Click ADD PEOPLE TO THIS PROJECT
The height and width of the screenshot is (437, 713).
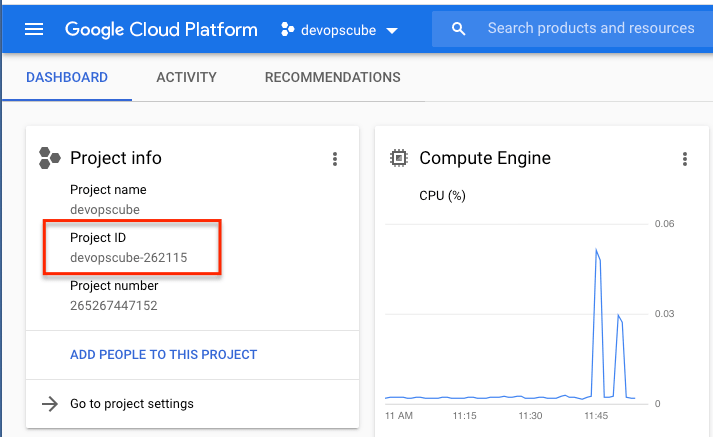(x=164, y=355)
